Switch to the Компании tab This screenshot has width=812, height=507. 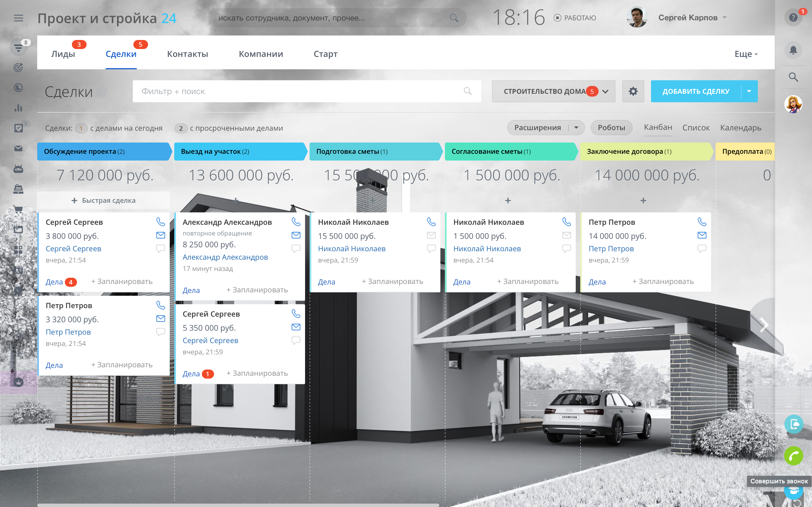click(261, 54)
